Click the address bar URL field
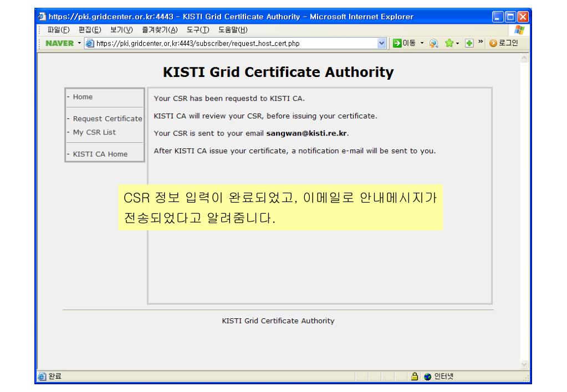This screenshot has height=392, width=567. [232, 43]
